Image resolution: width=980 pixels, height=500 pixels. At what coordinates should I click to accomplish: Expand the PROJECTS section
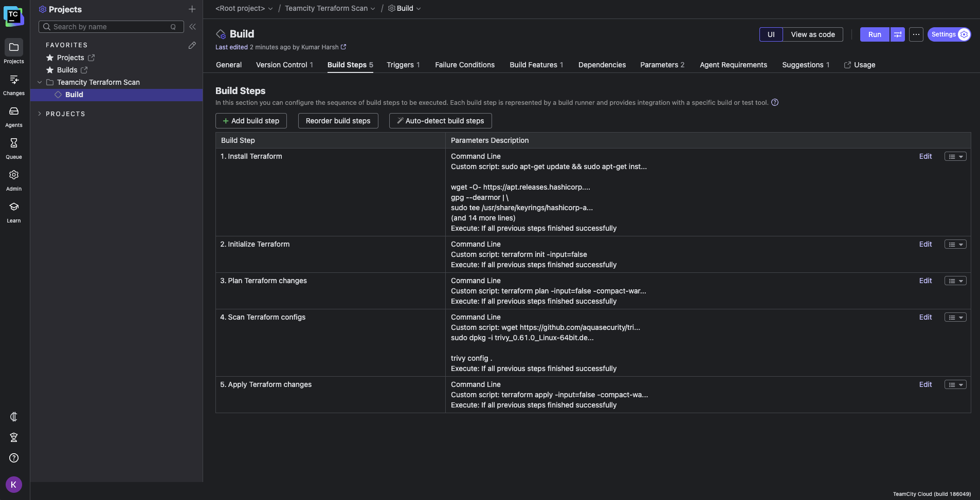click(x=40, y=114)
